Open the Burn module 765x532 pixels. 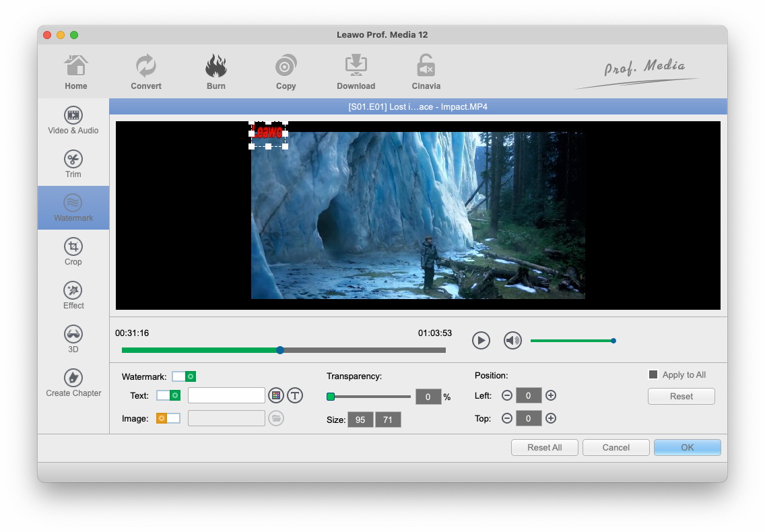pyautogui.click(x=216, y=73)
